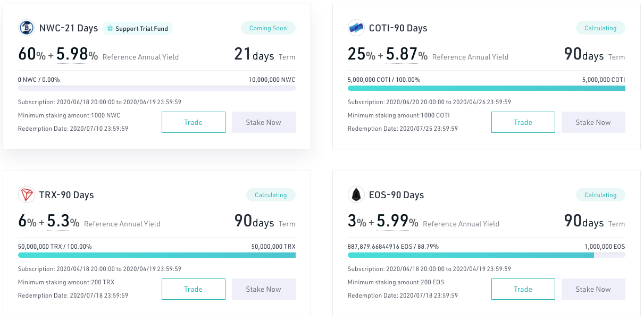Select the TRX-90 Days title
644x321 pixels.
[66, 195]
